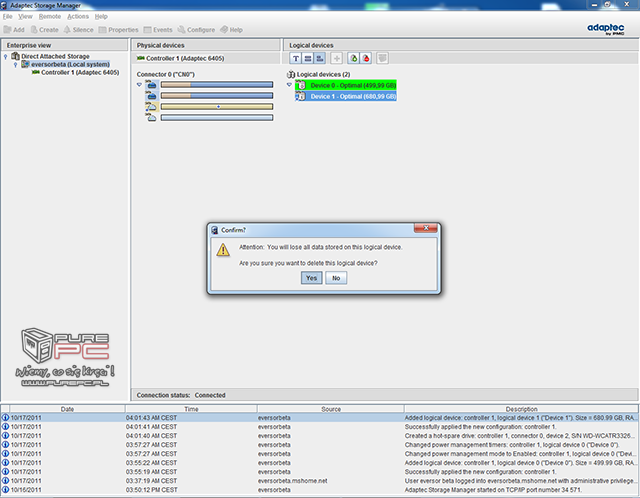Click No in the Confirm dialog
Screen dimensions: 640x498
336,278
